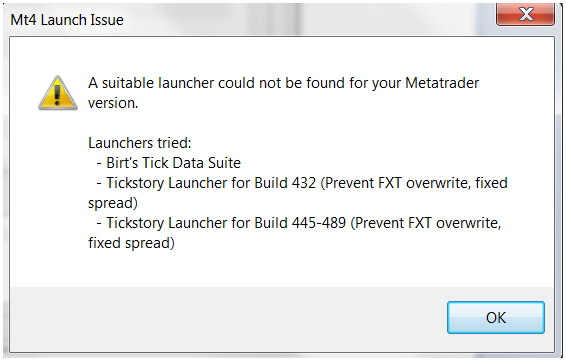Screen dimensions: 566x363
Task: Close the Mt4 Launch Issue dialog
Action: tap(526, 14)
